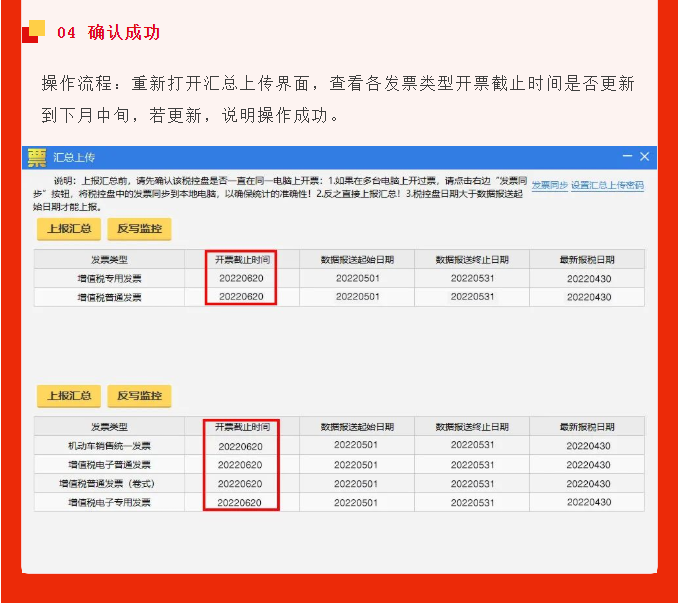The height and width of the screenshot is (603, 679).
Task: Select the 发票类型 header in the lower table
Action: tap(109, 427)
